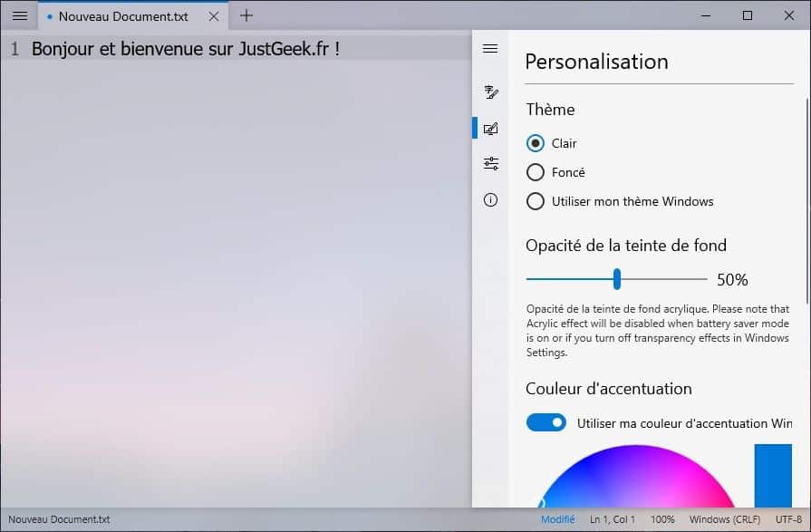Pick a color on the accent color wheel
Image resolution: width=811 pixels, height=532 pixels.
[636, 476]
